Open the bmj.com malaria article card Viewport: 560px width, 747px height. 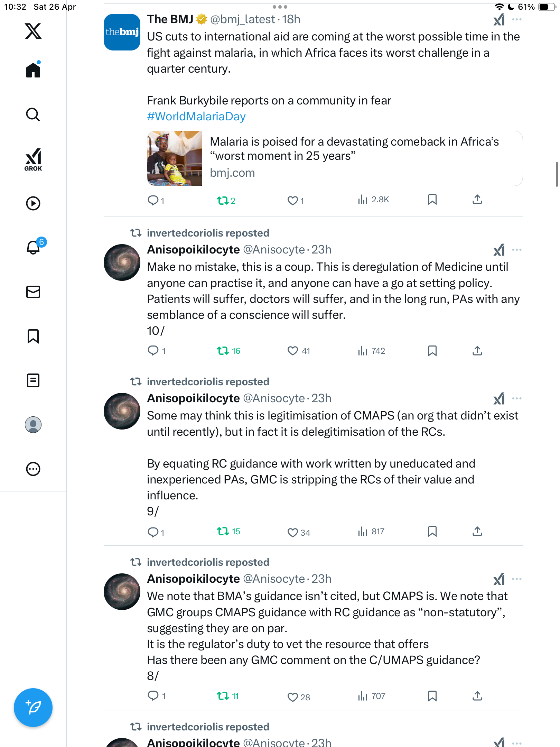[335, 158]
